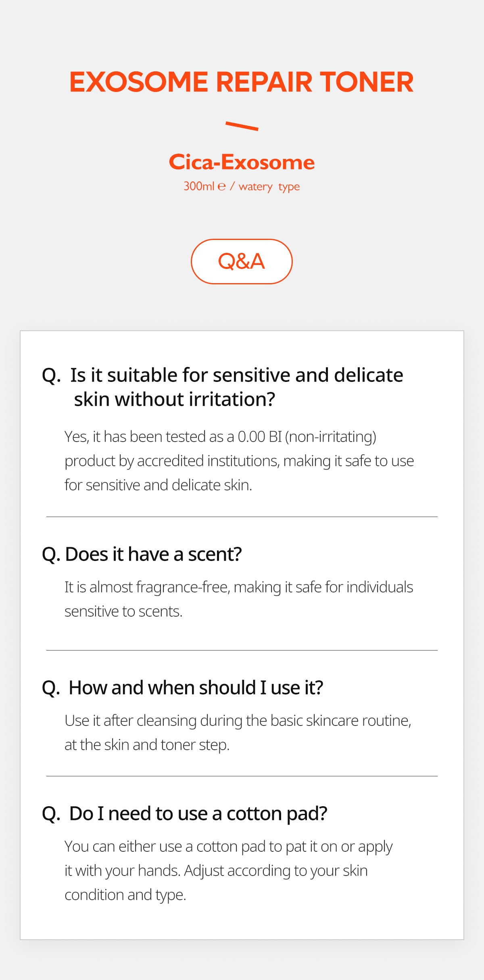The width and height of the screenshot is (484, 980).
Task: Open 'How and when should I use it?'
Action: click(x=196, y=688)
